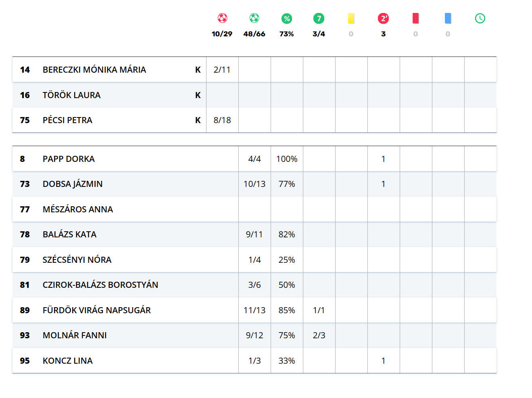Click the blue card icon
Screen dimensions: 532x398
tap(448, 18)
